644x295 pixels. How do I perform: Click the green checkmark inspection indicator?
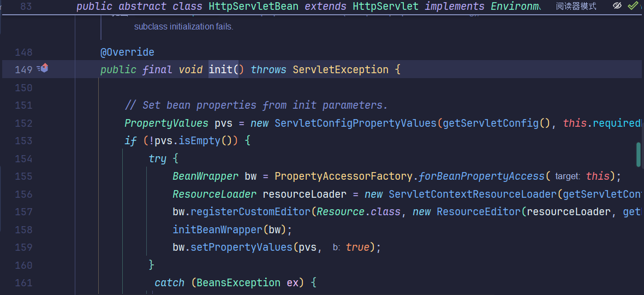pyautogui.click(x=633, y=6)
